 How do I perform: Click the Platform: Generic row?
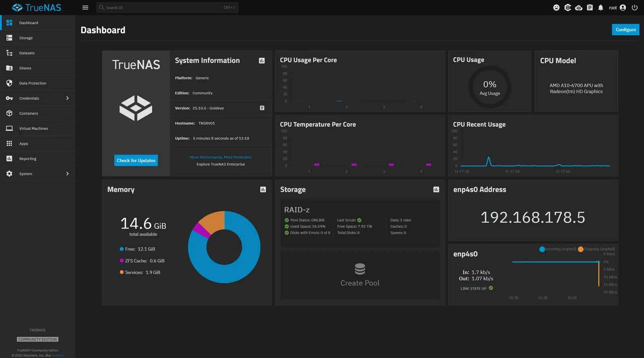coord(221,78)
